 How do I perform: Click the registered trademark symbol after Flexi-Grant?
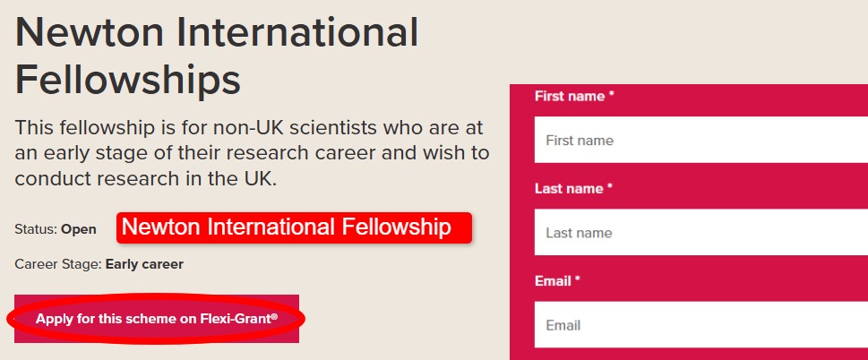[274, 315]
